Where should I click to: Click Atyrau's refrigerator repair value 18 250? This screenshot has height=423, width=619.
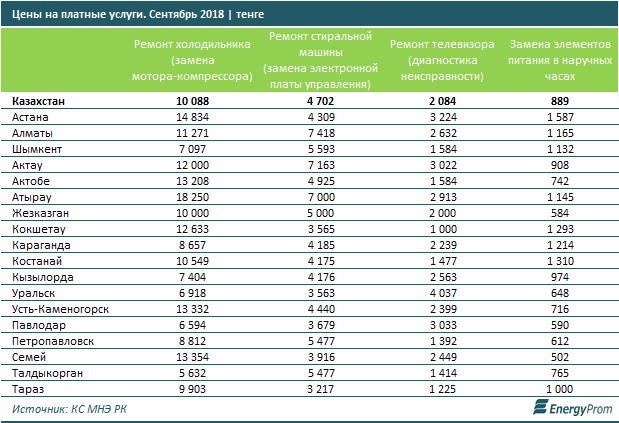tap(192, 197)
